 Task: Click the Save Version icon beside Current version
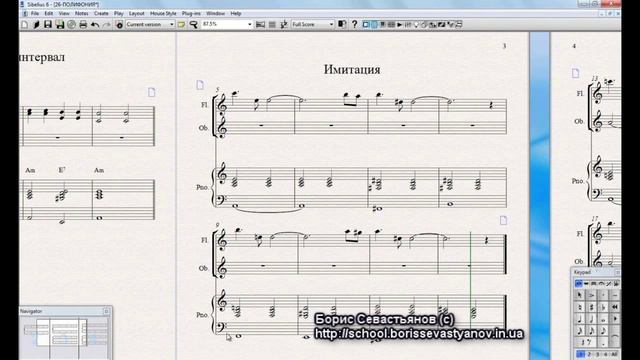[x=119, y=24]
